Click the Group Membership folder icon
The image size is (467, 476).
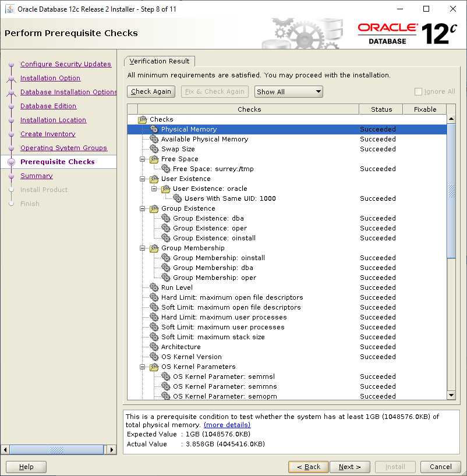pyautogui.click(x=154, y=248)
